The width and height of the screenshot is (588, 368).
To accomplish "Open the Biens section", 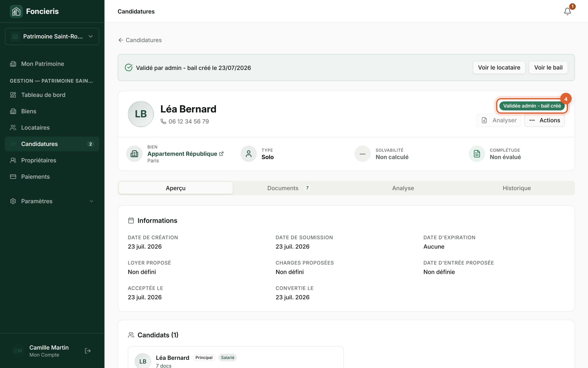I will (x=52, y=111).
